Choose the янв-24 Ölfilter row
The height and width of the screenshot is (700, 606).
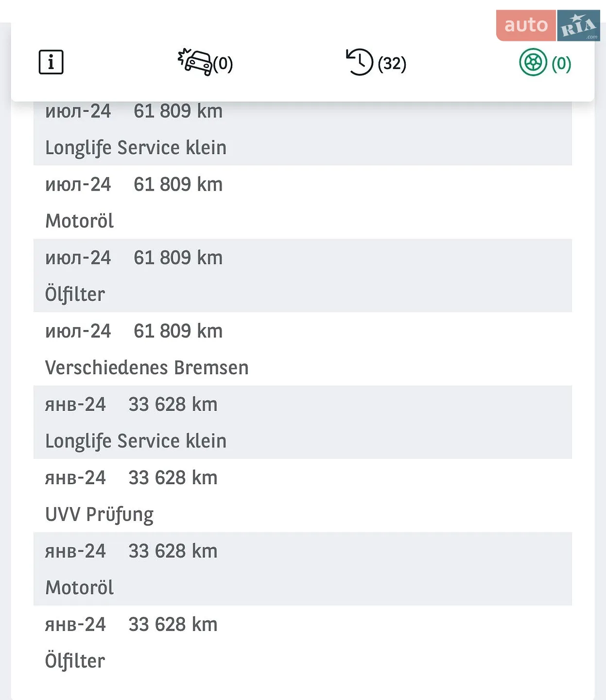pyautogui.click(x=303, y=643)
